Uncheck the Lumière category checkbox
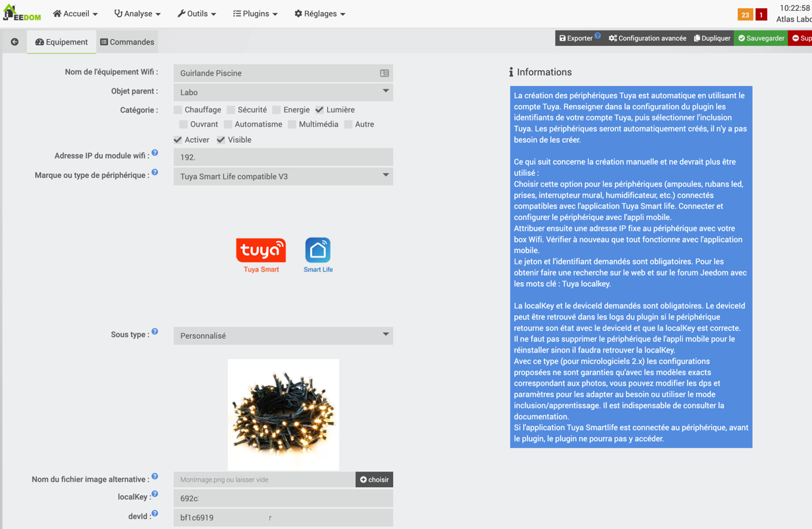The width and height of the screenshot is (812, 529). coord(319,110)
